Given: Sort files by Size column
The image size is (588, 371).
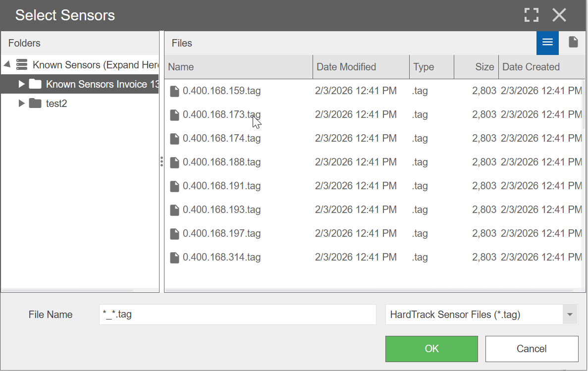Looking at the screenshot, I should (476, 67).
